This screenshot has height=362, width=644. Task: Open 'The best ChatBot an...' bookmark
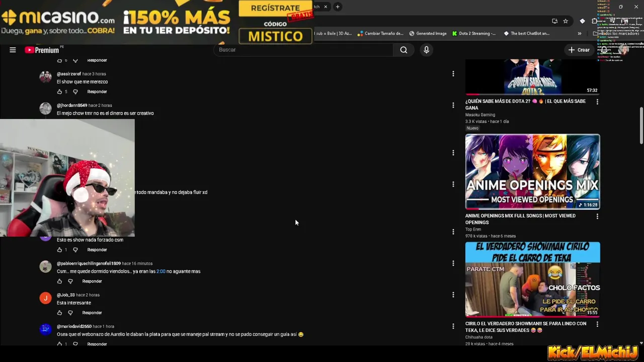527,34
